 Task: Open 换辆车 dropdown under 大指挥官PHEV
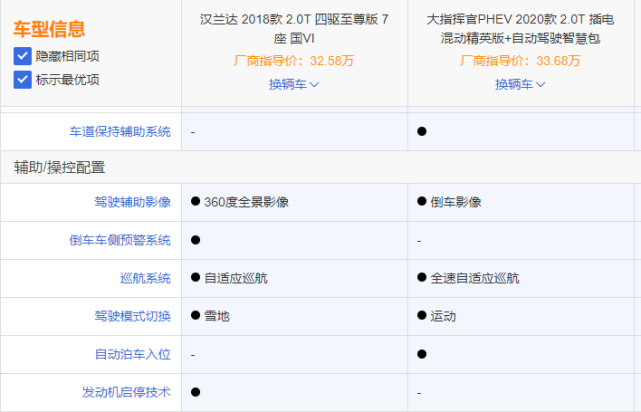(x=520, y=84)
